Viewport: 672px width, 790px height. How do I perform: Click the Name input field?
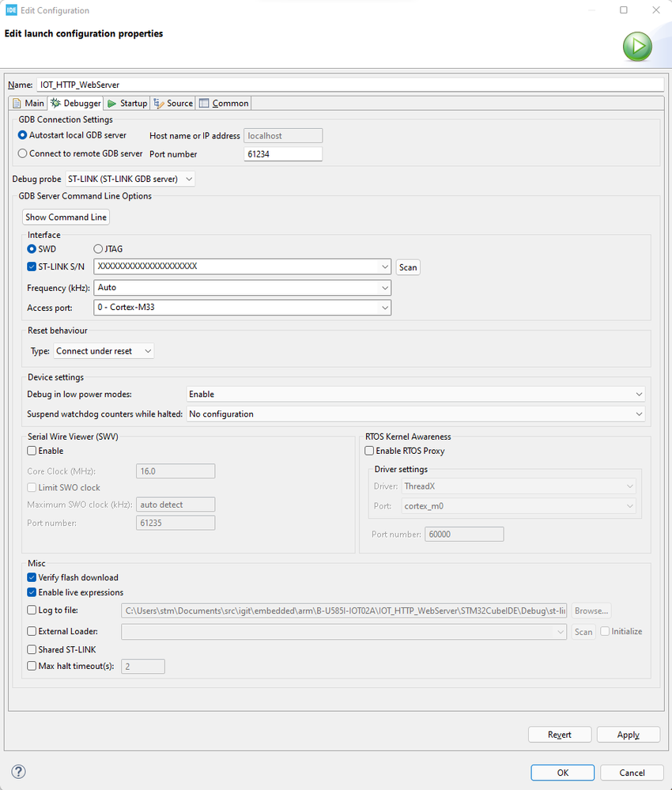click(x=350, y=85)
